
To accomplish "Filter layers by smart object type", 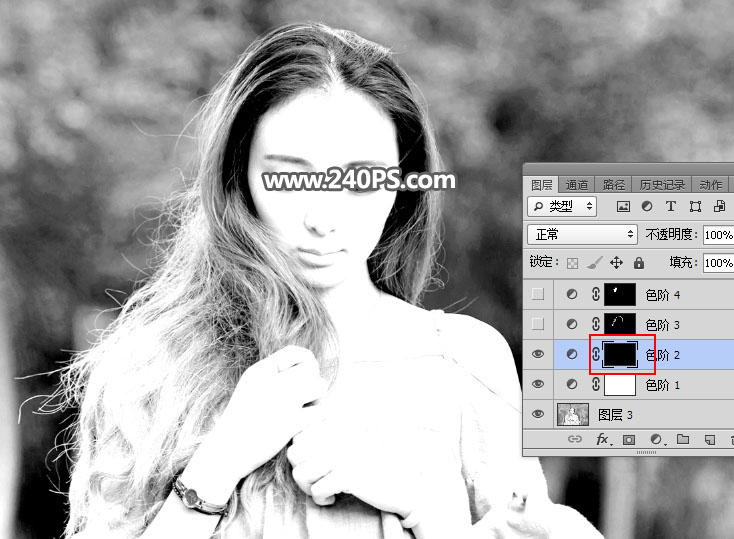I will pos(719,207).
